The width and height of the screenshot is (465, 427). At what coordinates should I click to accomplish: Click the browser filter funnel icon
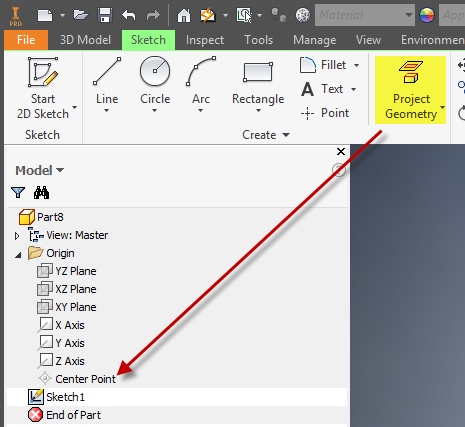pos(18,193)
